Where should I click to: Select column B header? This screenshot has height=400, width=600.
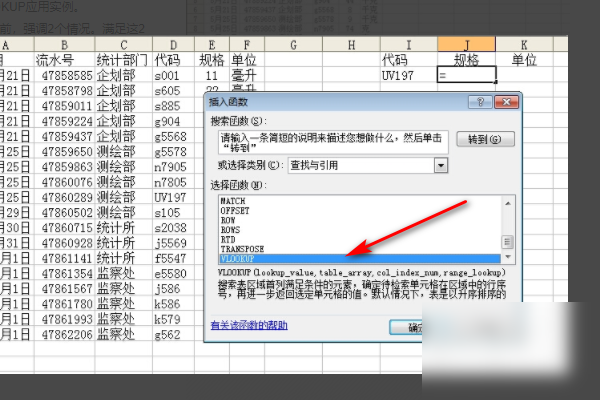pos(64,44)
